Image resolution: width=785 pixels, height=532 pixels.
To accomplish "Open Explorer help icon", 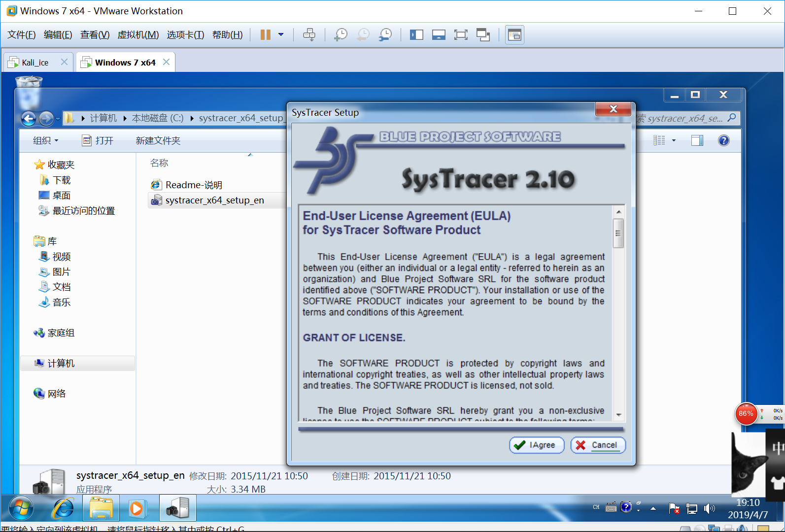I will coord(723,141).
